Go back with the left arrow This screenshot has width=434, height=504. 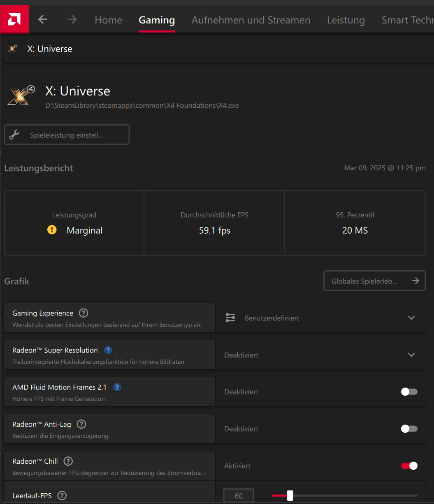pos(43,19)
